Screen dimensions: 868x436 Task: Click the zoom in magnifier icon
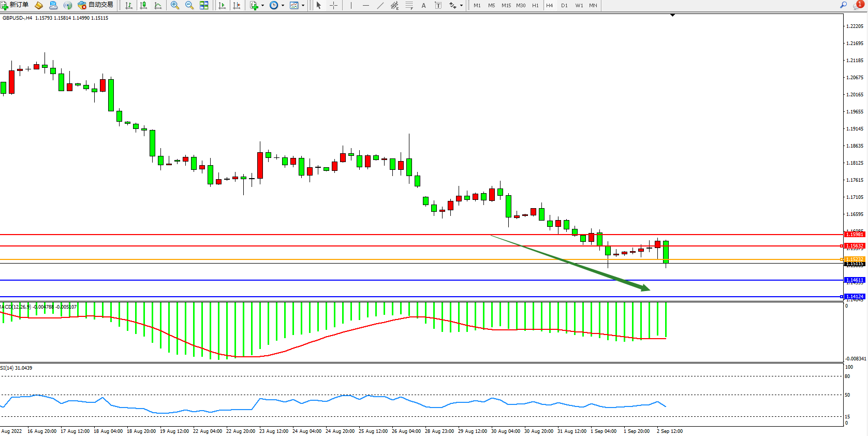[x=175, y=5]
